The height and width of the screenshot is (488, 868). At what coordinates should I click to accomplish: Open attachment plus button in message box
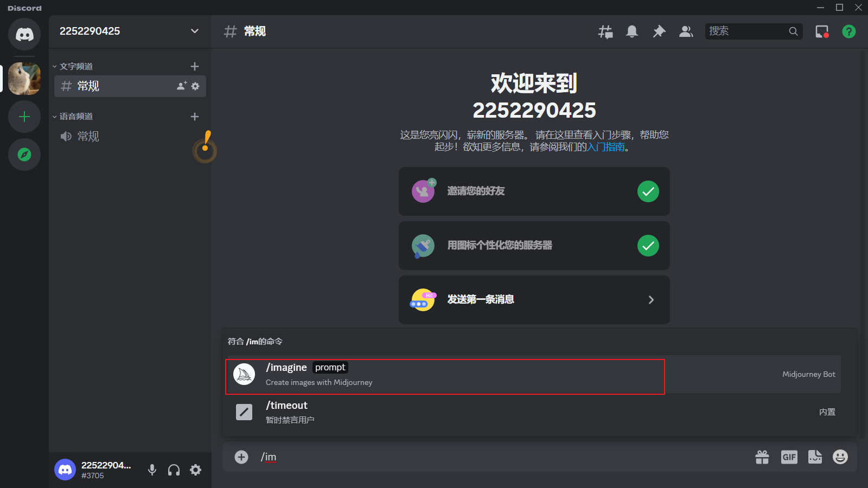241,457
